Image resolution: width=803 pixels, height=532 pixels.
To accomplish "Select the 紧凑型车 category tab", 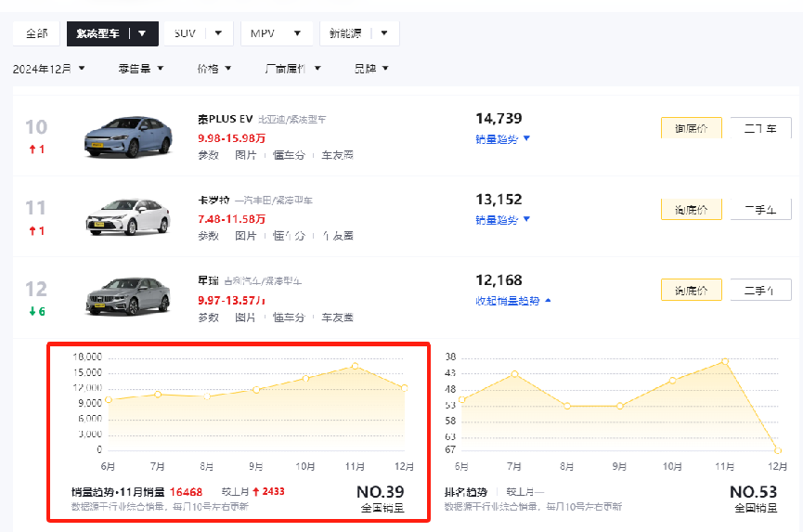I will [97, 33].
